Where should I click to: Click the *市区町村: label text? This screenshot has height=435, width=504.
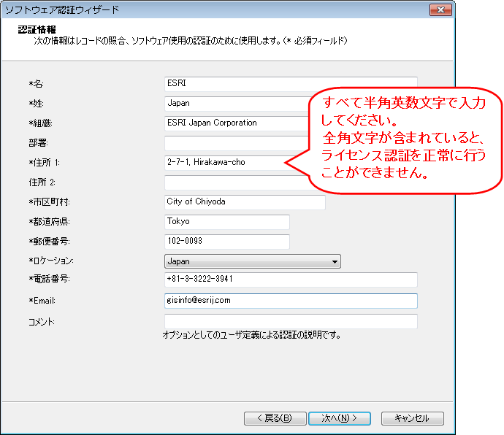coord(49,202)
